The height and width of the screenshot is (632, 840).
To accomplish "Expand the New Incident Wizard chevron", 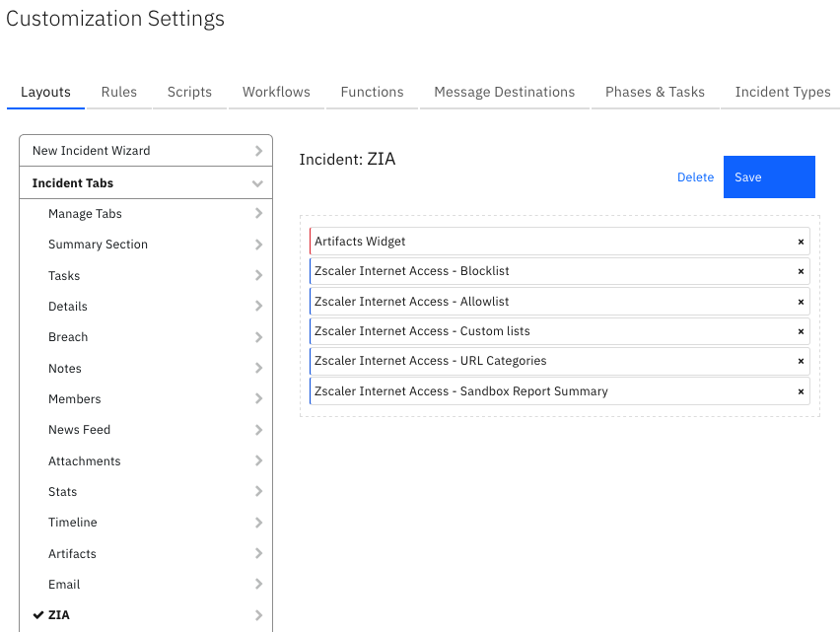I will 258,151.
